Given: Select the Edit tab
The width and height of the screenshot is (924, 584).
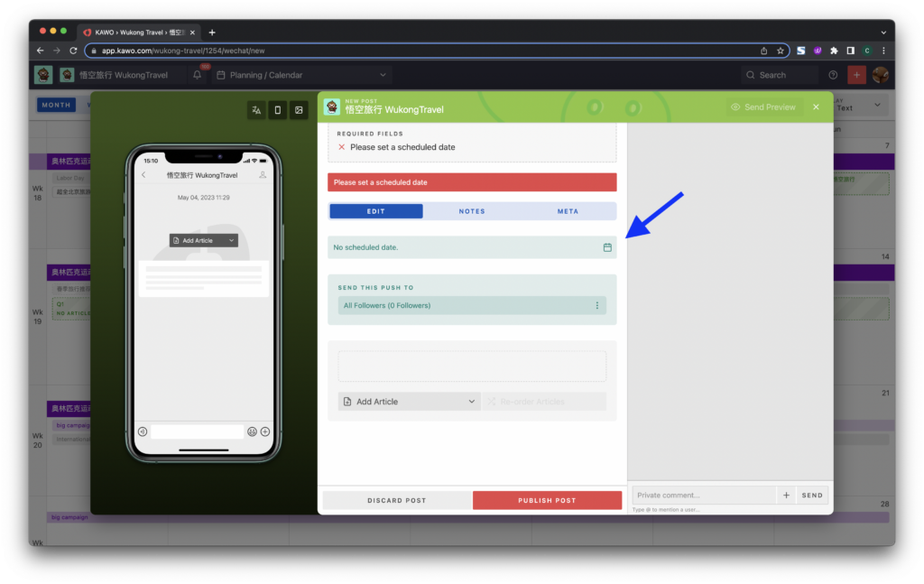Looking at the screenshot, I should tap(376, 211).
